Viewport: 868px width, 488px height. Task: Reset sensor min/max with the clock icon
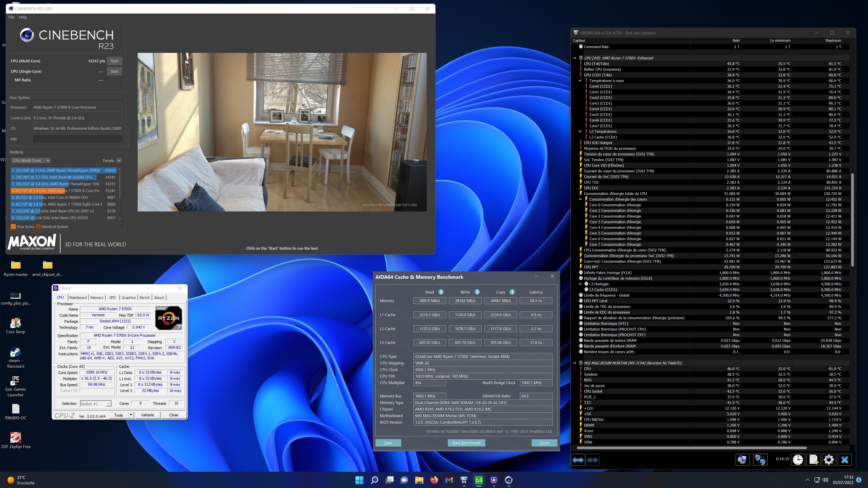coord(797,460)
